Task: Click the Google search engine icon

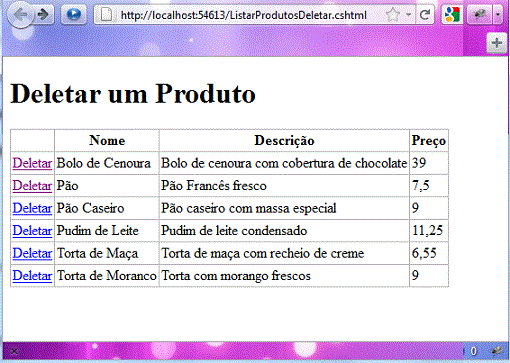Action: click(x=452, y=15)
